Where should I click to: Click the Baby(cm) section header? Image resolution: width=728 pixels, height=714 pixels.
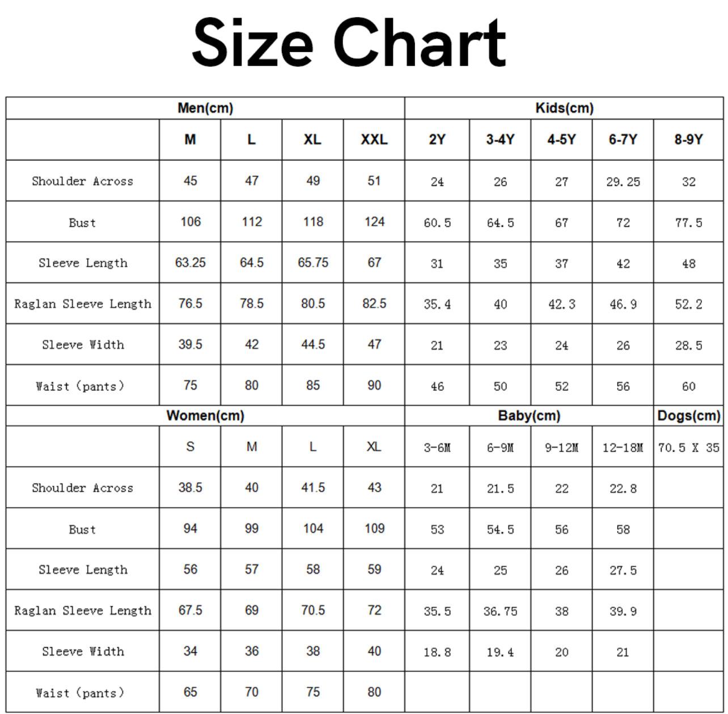[x=529, y=416]
